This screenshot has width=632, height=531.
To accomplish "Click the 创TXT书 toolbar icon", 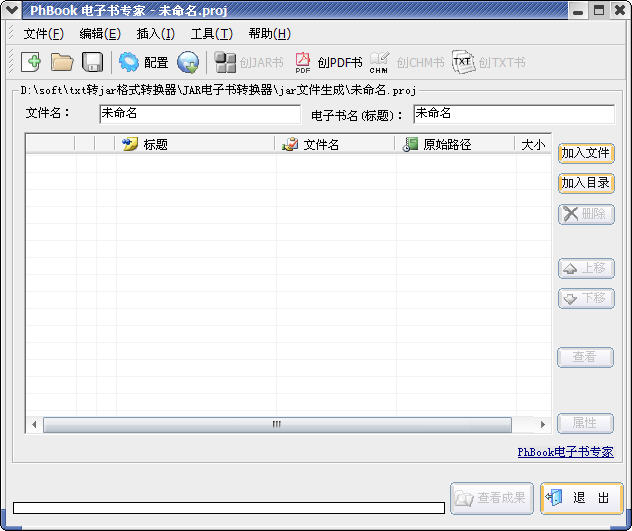I will pyautogui.click(x=489, y=62).
